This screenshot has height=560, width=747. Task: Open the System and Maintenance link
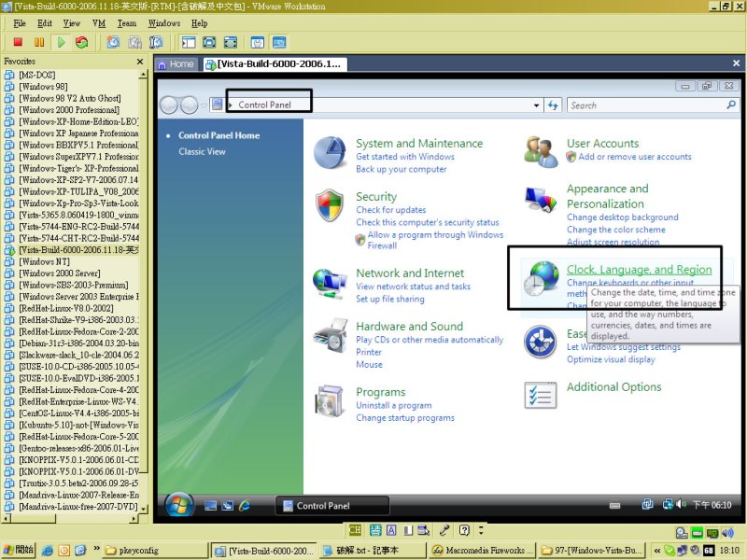(x=419, y=144)
